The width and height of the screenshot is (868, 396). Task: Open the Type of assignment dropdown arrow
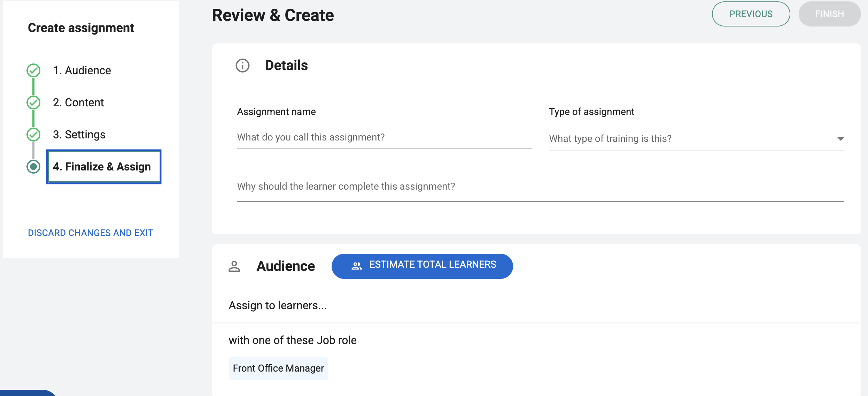(x=840, y=139)
